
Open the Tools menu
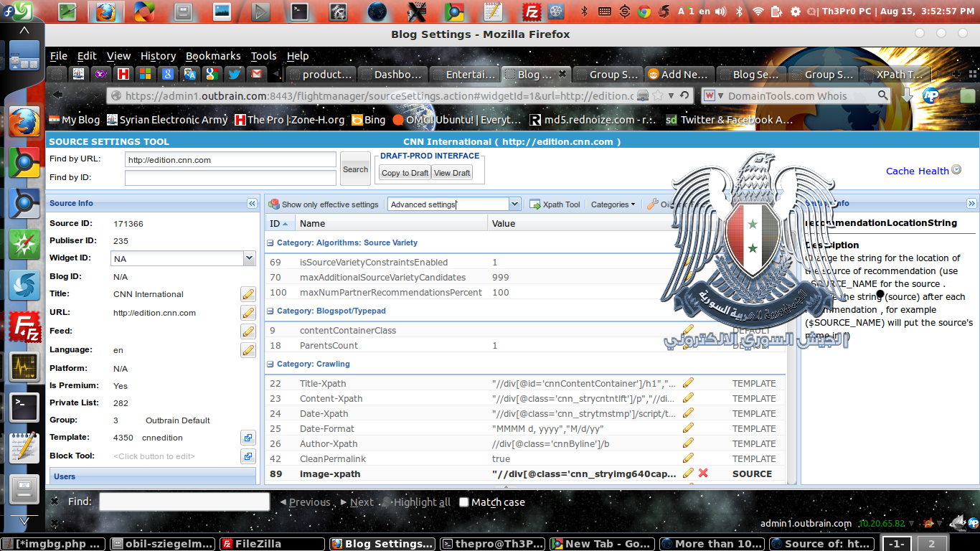pos(263,56)
